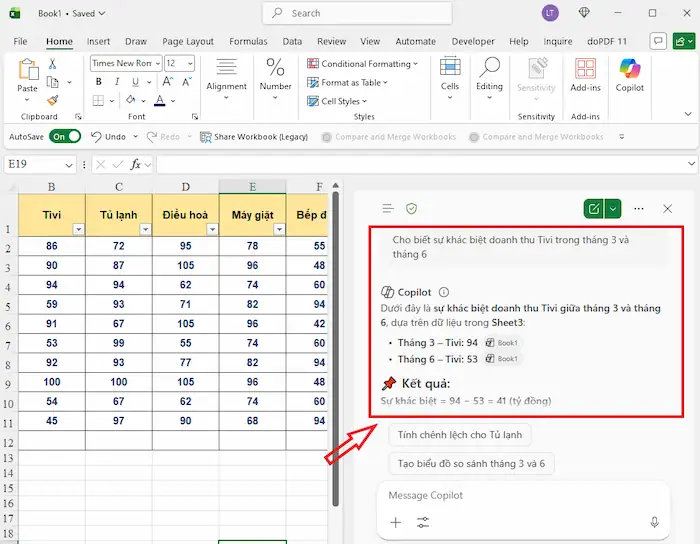Click the "Tính chênh lệch cho Tủ lạnh" suggestion
Viewport: 700px width, 544px height.
(460, 435)
